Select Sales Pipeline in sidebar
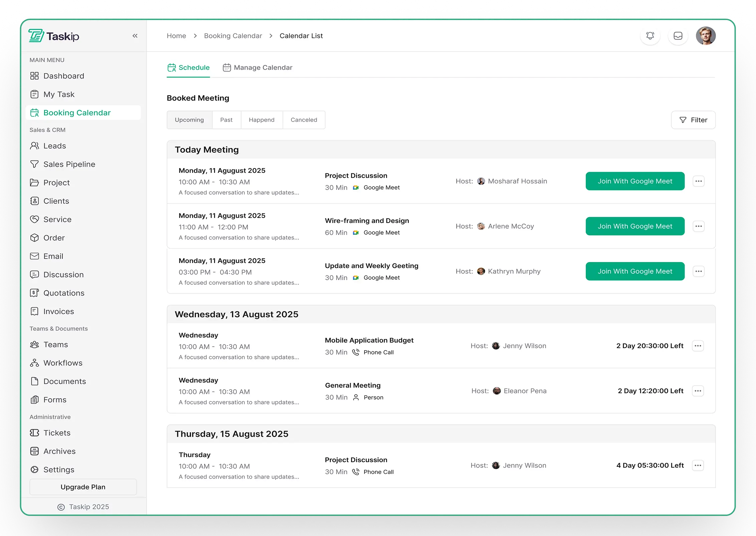 (x=69, y=164)
